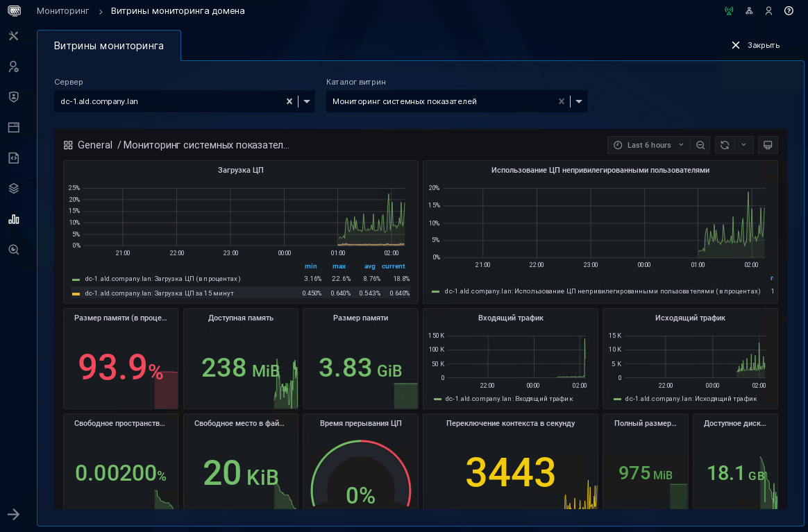Viewport: 808px width, 532px height.
Task: Click yellow color swatch of Загрузка ЦП за 15 минут
Action: click(76, 293)
